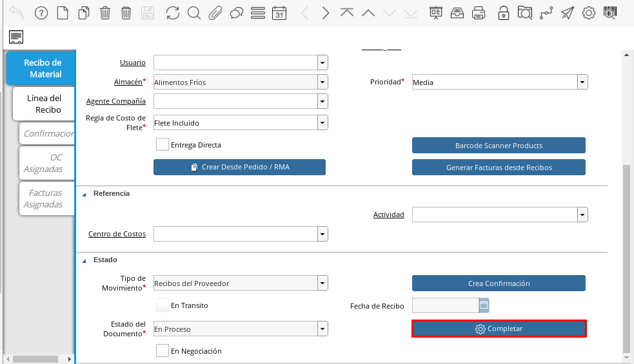Check the En Negociación checkbox

coord(163,351)
